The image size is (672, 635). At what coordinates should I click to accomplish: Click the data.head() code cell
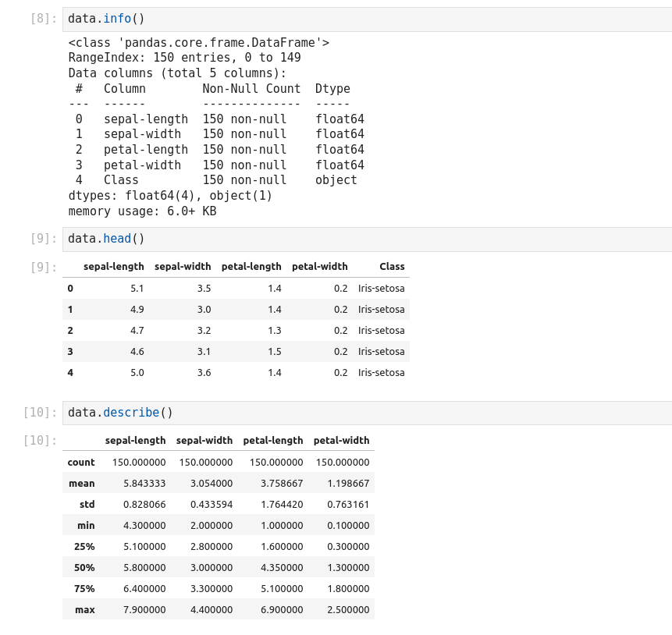(x=367, y=239)
